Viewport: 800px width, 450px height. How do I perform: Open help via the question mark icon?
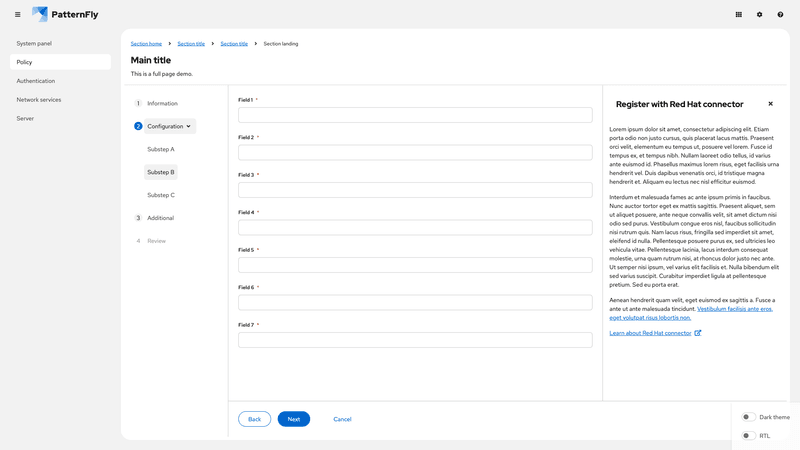click(780, 14)
